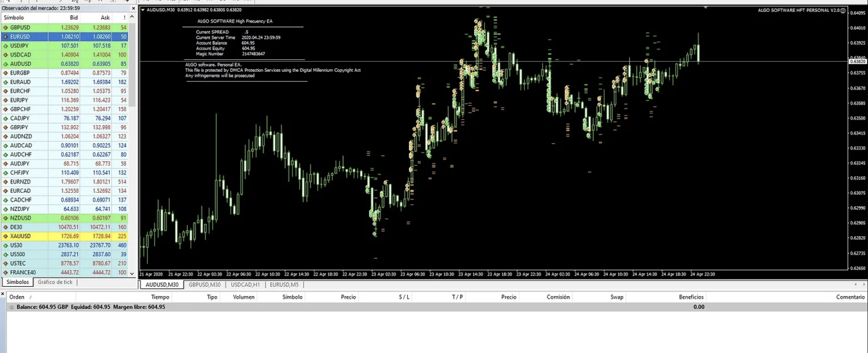Sort orders by the Orden column
The width and height of the screenshot is (868, 353).
(41, 297)
